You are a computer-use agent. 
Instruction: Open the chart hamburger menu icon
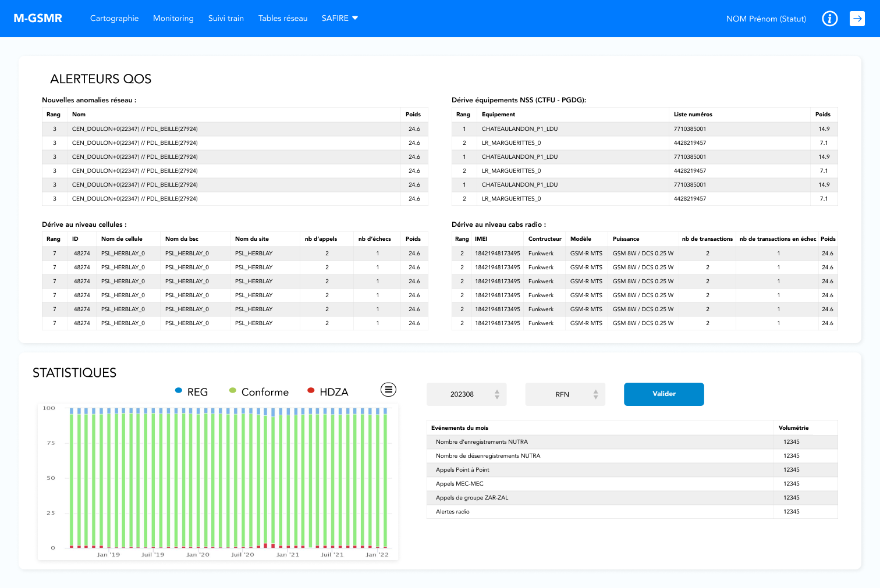[x=388, y=390]
